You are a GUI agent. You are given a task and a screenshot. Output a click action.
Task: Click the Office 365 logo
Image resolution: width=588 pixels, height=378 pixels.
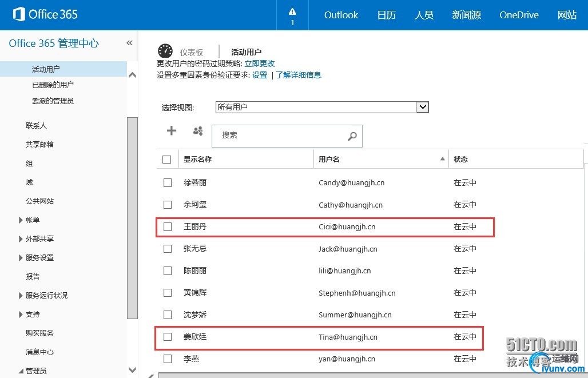[x=45, y=14]
